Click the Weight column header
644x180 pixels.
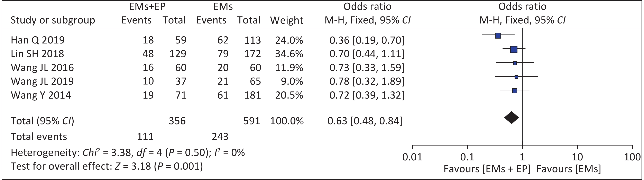coord(286,20)
